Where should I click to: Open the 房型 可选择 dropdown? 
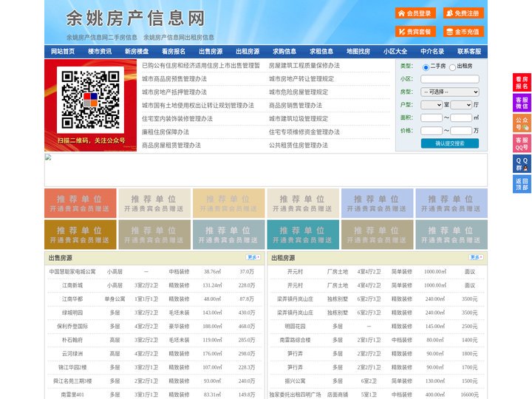click(x=450, y=92)
